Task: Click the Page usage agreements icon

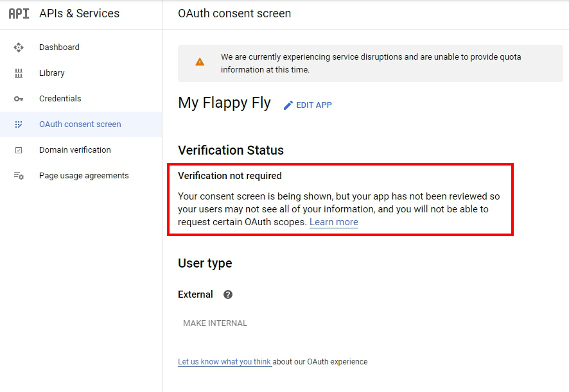Action: (19, 176)
